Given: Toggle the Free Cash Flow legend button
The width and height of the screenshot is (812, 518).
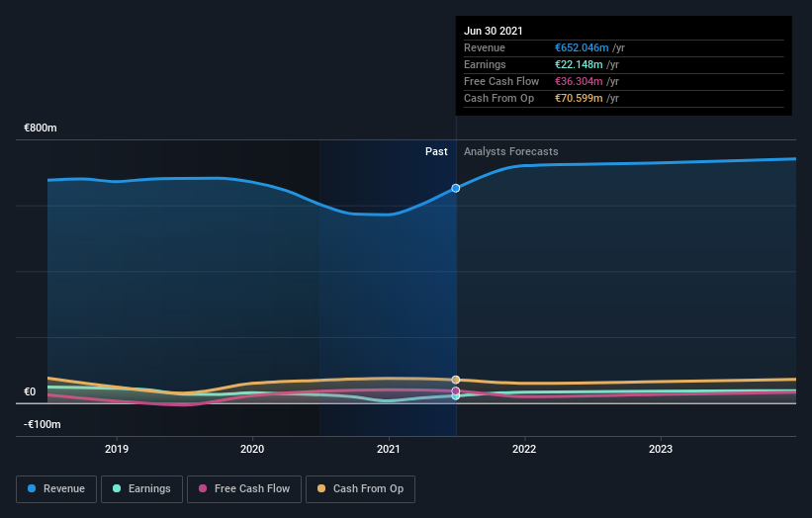Looking at the screenshot, I should (244, 489).
